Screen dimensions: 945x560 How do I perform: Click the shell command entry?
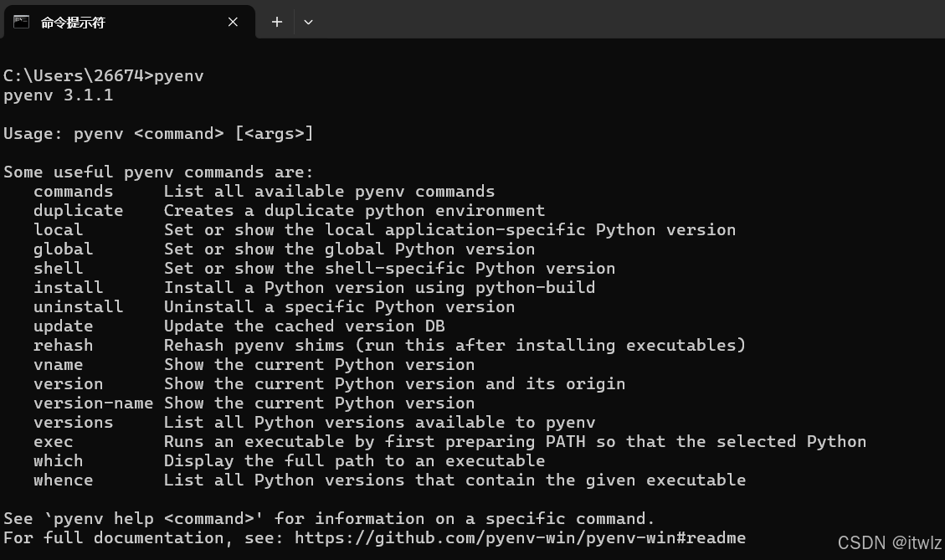(58, 268)
